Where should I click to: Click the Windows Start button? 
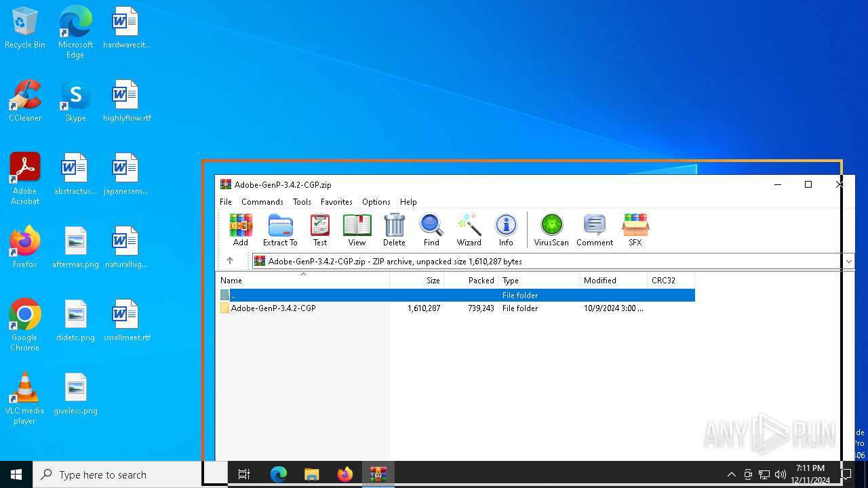(16, 474)
